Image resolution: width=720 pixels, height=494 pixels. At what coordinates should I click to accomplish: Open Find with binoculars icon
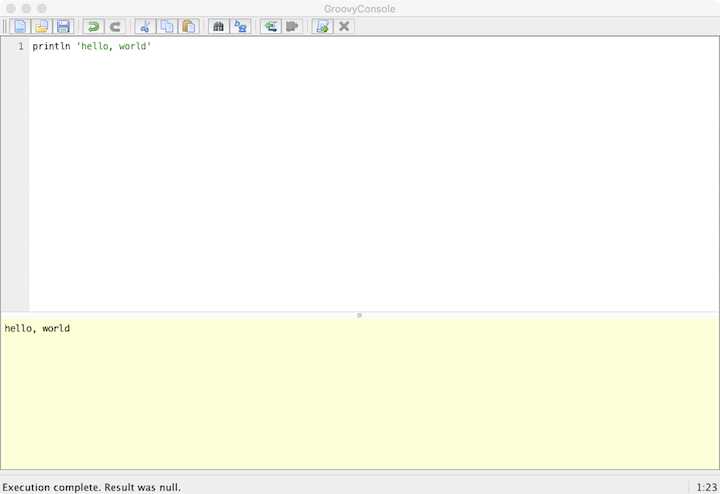(219, 26)
